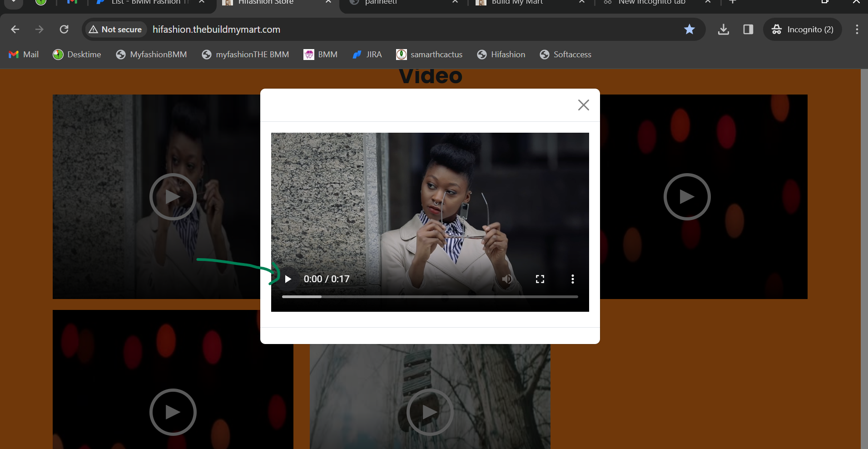Play the bottom tree video thumbnail
The height and width of the screenshot is (449, 868).
click(430, 412)
